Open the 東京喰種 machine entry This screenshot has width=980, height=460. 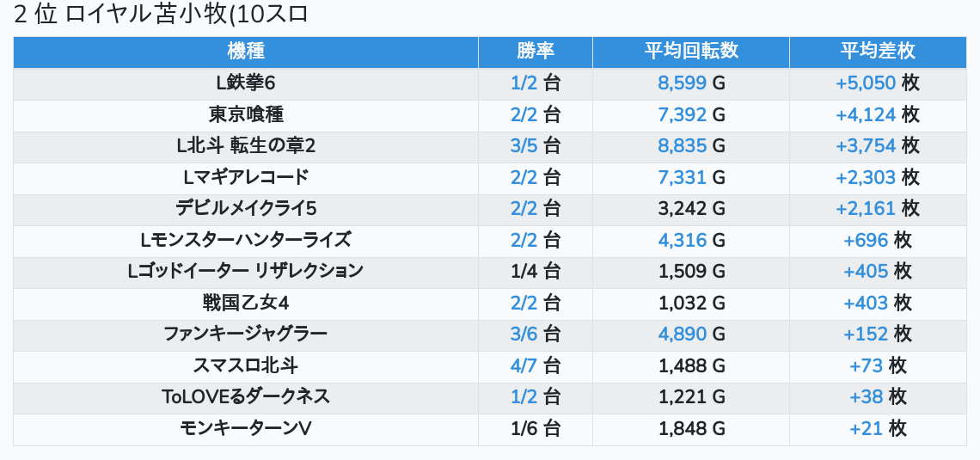(x=246, y=114)
